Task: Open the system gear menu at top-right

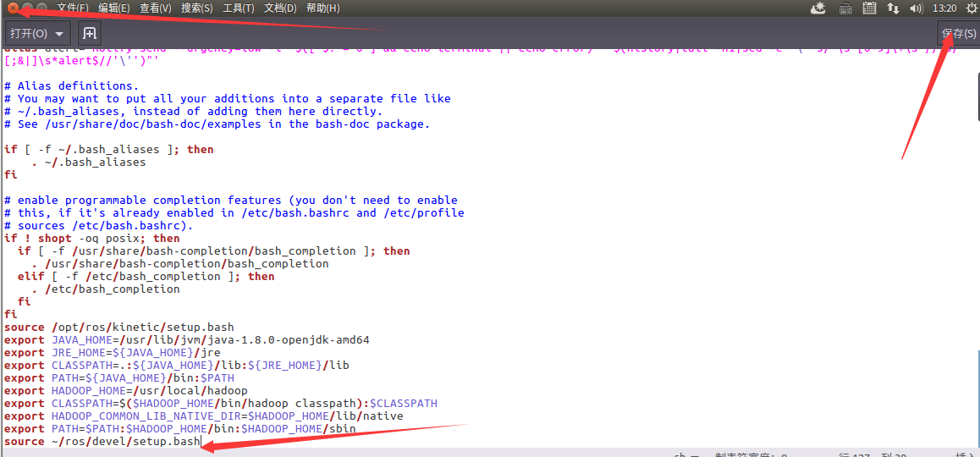Action: click(x=972, y=8)
